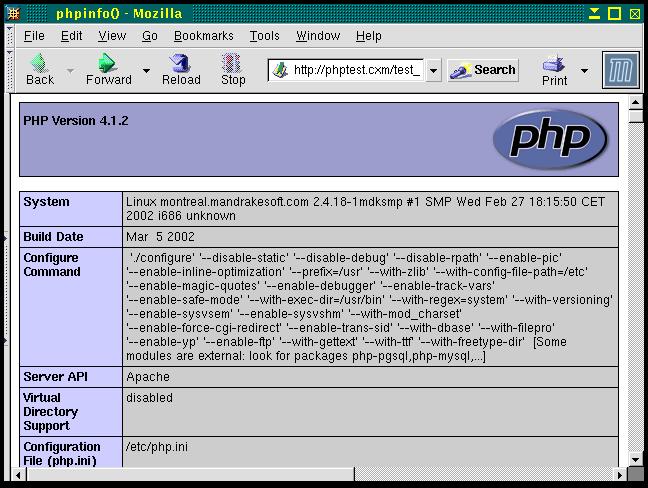Click the Forward arrow icon
This screenshot has width=648, height=488.
pos(107,63)
